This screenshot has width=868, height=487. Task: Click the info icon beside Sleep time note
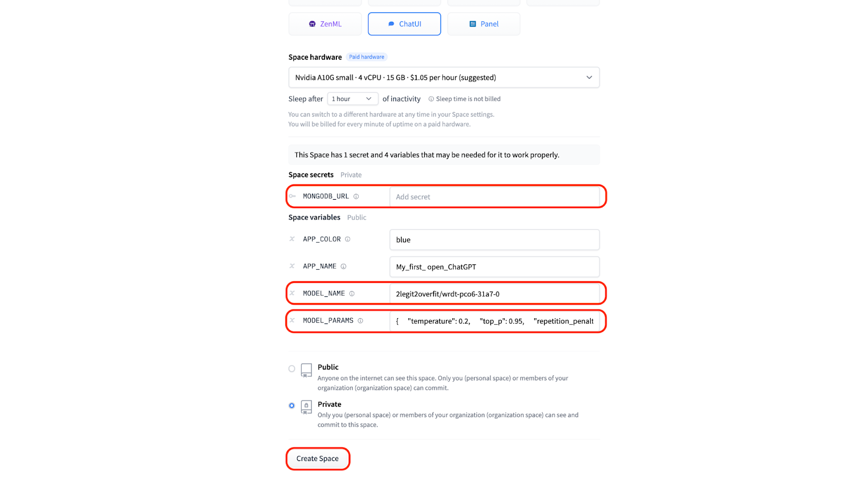pos(431,99)
